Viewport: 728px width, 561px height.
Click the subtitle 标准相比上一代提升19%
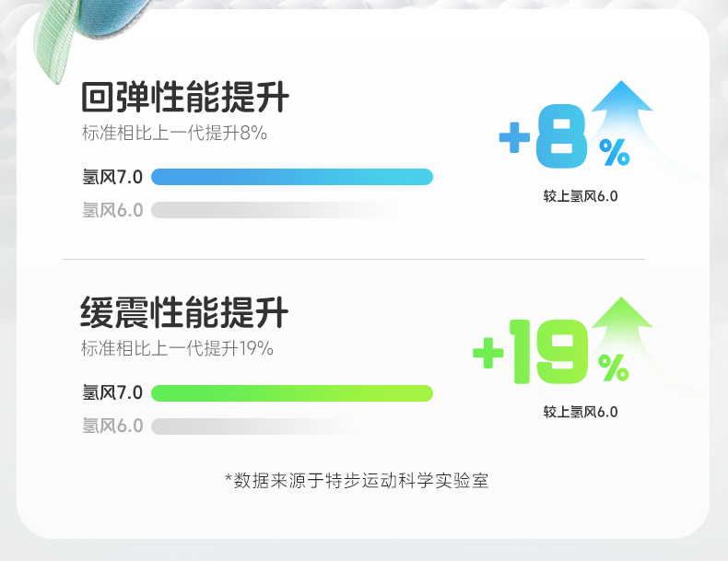(177, 348)
